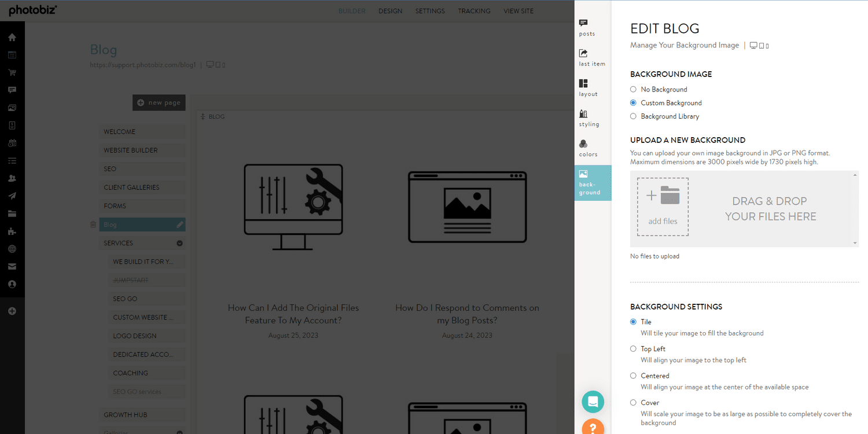Switch to the DESIGN tab

tap(390, 10)
